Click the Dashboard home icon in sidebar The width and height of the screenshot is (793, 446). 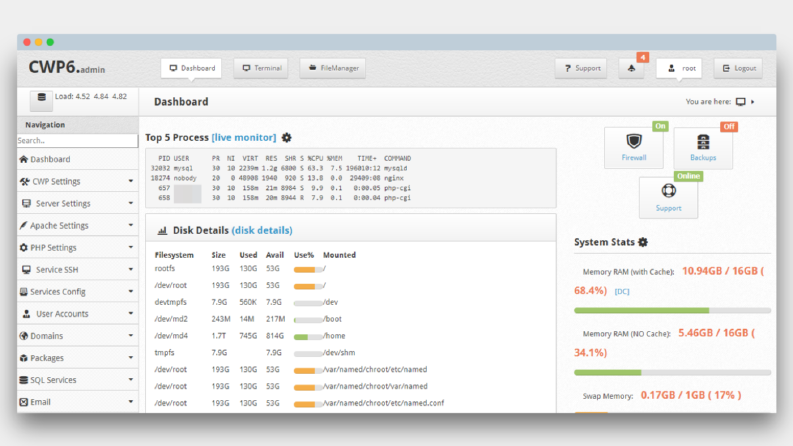click(x=24, y=159)
